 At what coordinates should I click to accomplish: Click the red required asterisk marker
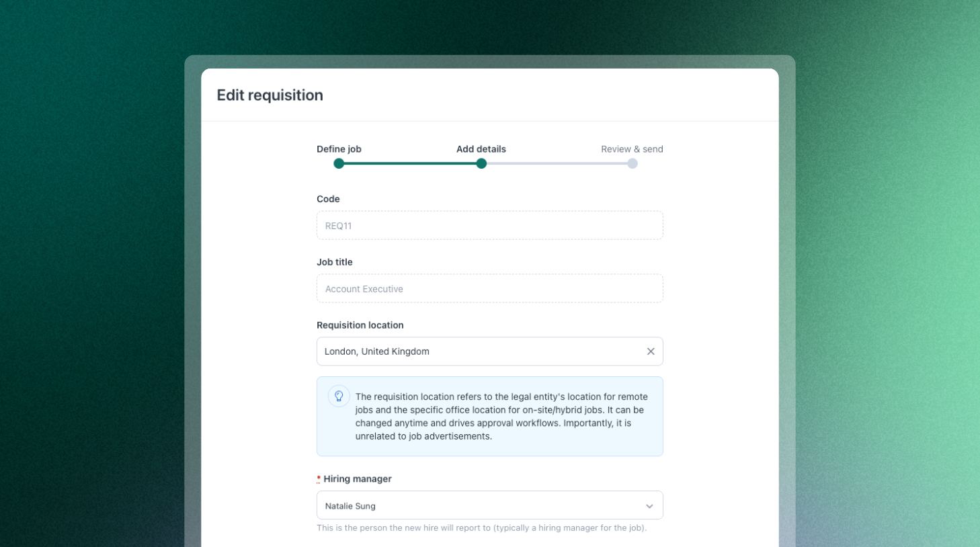(319, 479)
